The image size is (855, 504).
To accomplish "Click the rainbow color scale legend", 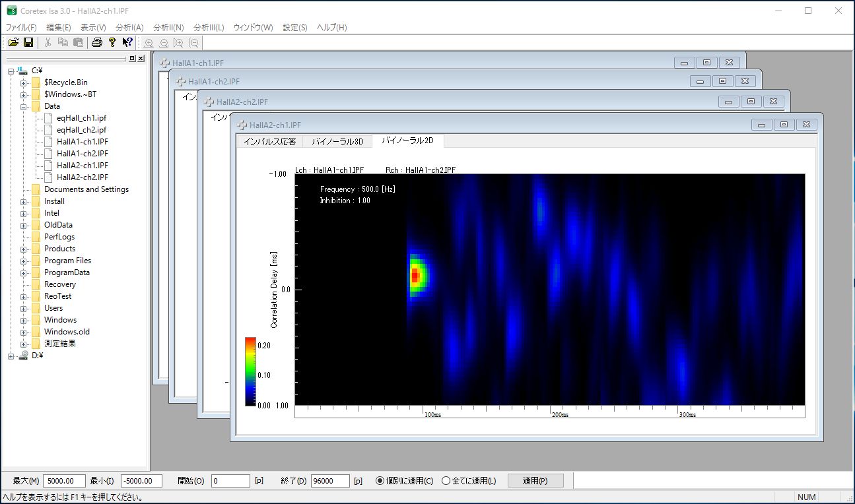I will (250, 371).
